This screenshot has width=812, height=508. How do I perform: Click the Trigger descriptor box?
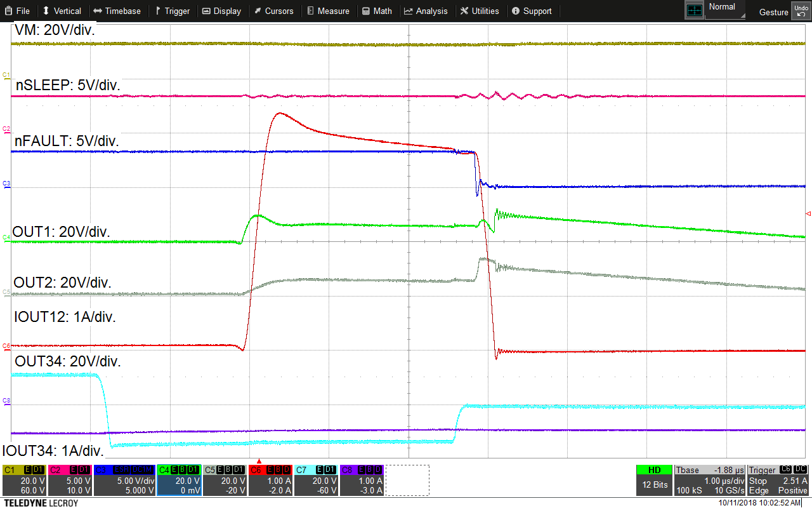778,480
